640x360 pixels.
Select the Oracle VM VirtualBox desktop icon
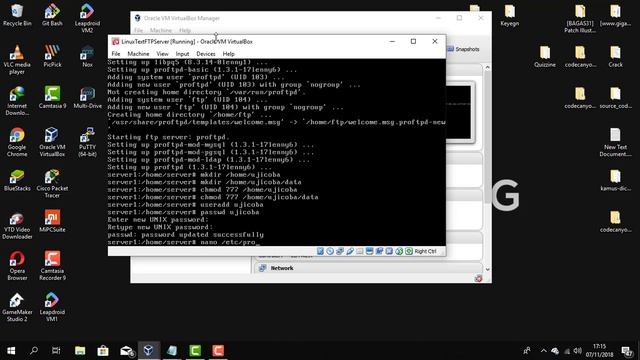tap(52, 142)
